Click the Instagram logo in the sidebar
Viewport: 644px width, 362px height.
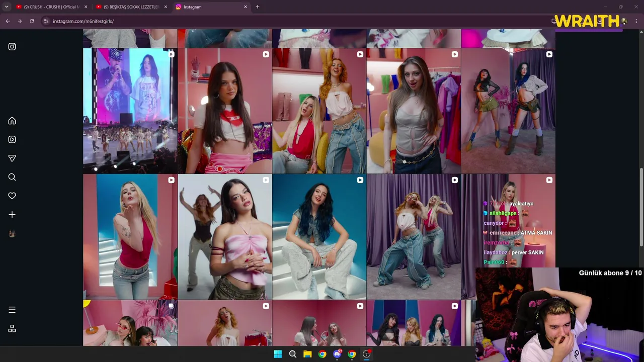(x=12, y=47)
